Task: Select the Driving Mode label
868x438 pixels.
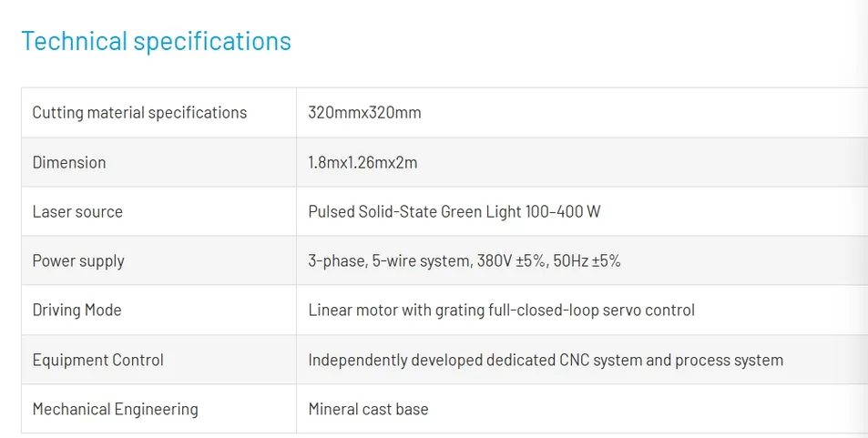Action: point(77,310)
